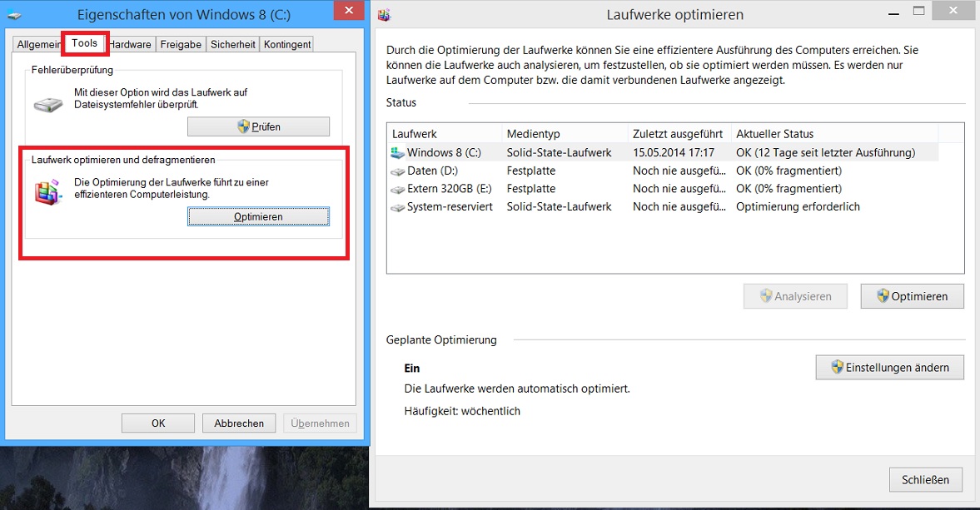Image resolution: width=980 pixels, height=510 pixels.
Task: Click Optimieren in Laufwerke optimieren window
Action: pos(912,296)
